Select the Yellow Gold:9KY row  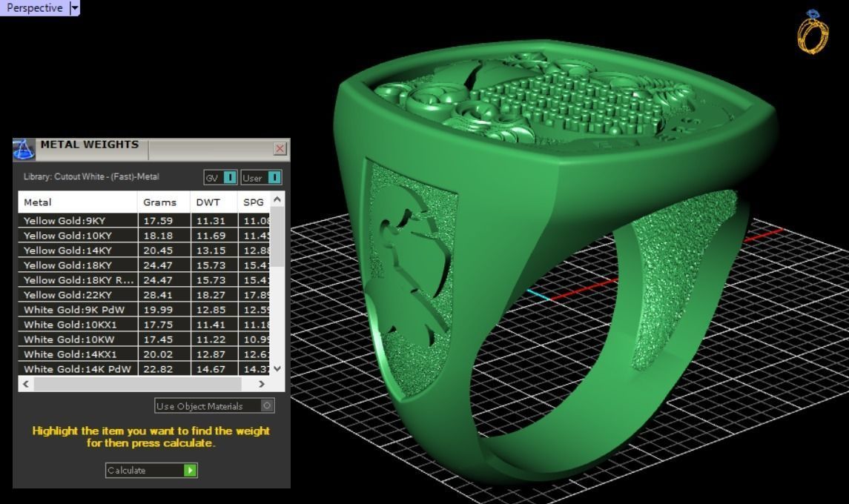(x=144, y=220)
